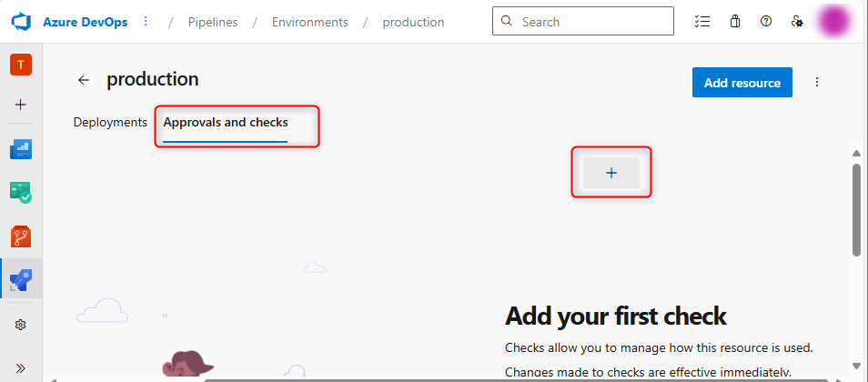This screenshot has width=868, height=382.
Task: Click the Add resource button
Action: pyautogui.click(x=742, y=82)
